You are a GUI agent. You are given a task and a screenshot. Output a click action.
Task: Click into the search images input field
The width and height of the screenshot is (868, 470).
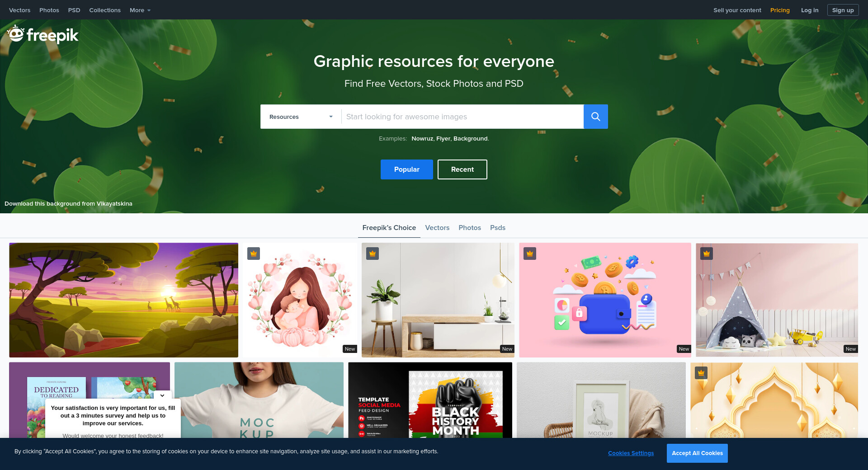tap(462, 117)
